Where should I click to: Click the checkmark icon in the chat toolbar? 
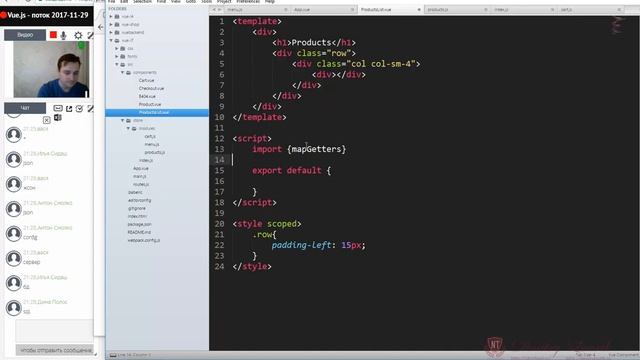click(79, 108)
